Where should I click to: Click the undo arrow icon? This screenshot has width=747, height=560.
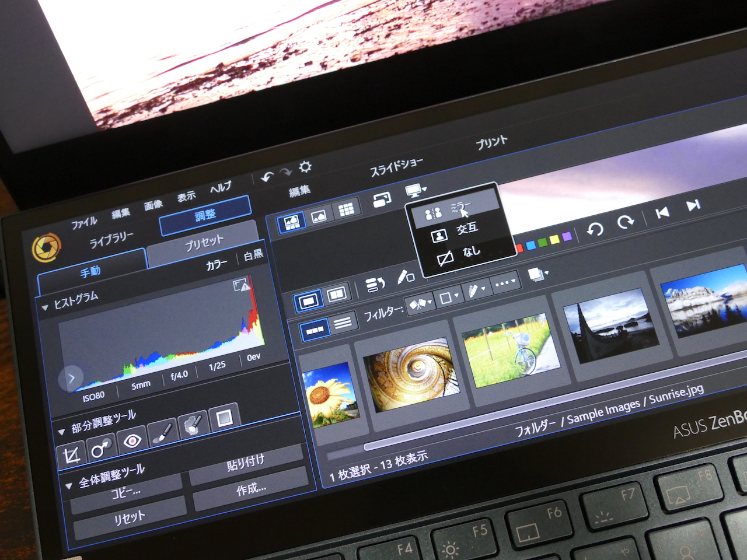click(x=267, y=177)
